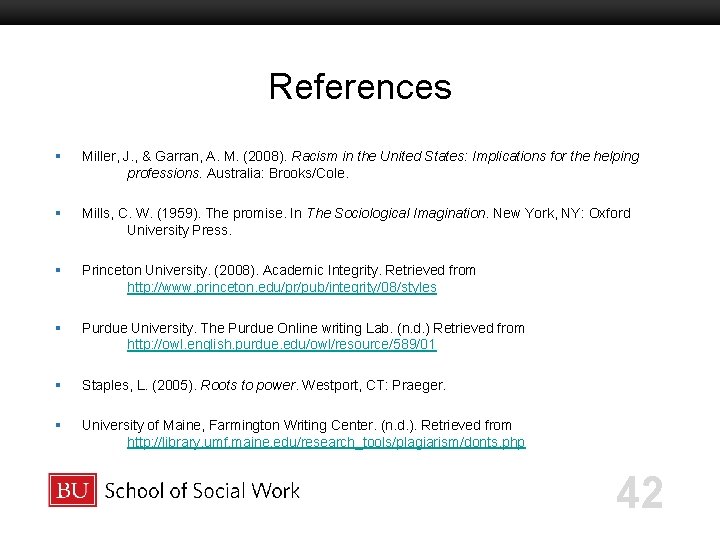The width and height of the screenshot is (720, 540).
Task: Click the Princeton University. (2008) reference line
Action: click(x=279, y=270)
